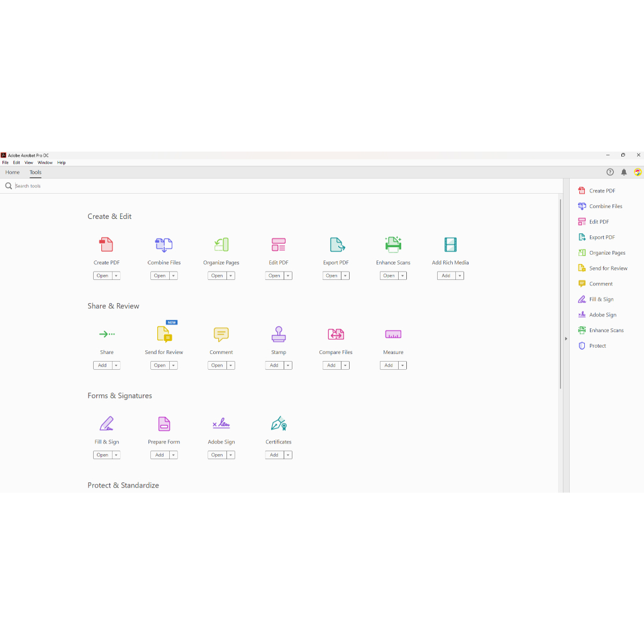
Task: Open Comment in the right sidebar
Action: 595,284
